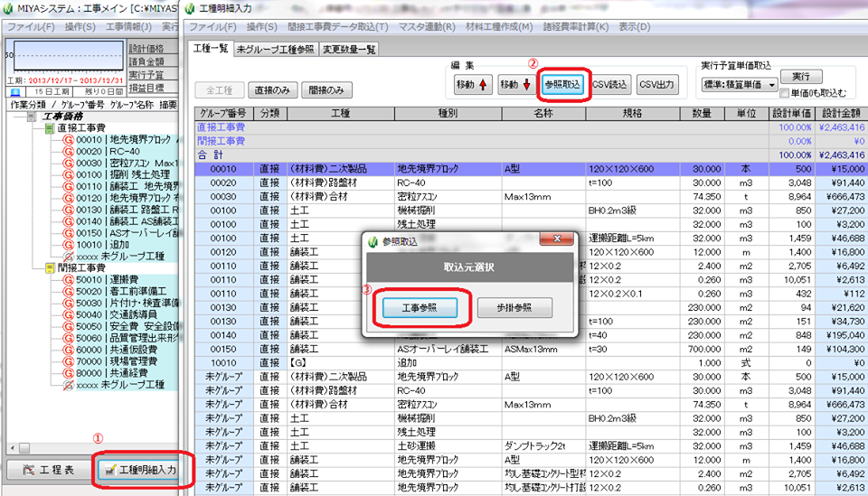The height and width of the screenshot is (496, 868).
Task: Open the 諸経費率計算(K) menu
Action: click(x=576, y=26)
